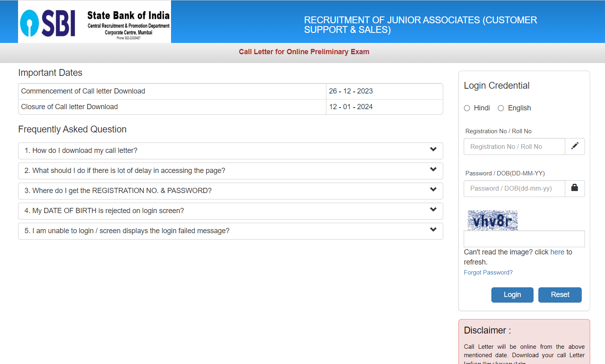Click 'Call Letter for Online Preliminary Exam' heading

[304, 52]
